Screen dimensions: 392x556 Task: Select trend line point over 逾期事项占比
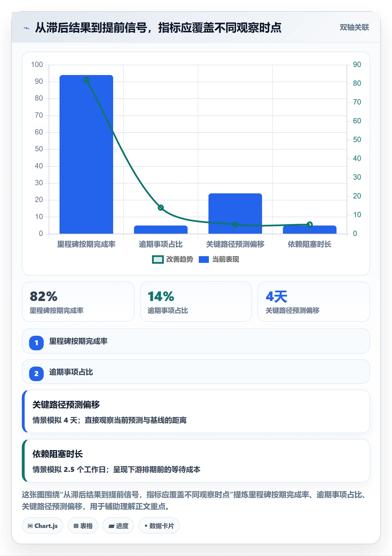161,208
